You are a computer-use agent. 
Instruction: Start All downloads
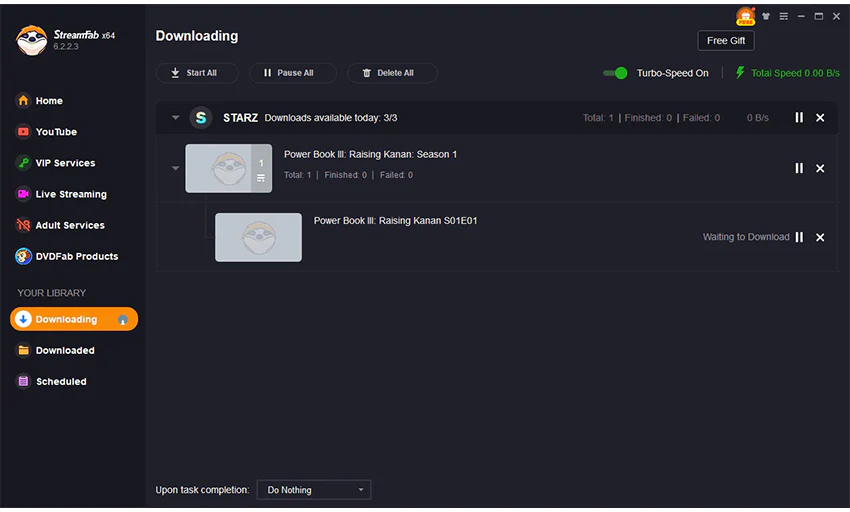197,73
